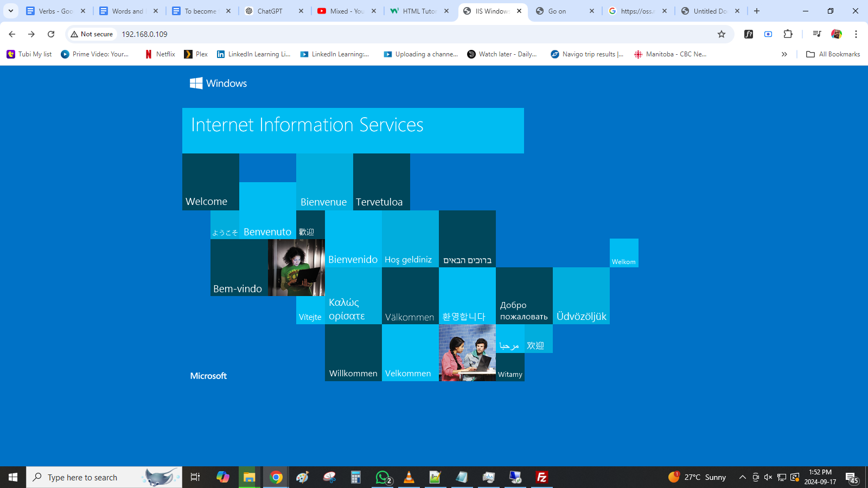
Task: Switch to the HTML Tutorial tab
Action: click(419, 11)
